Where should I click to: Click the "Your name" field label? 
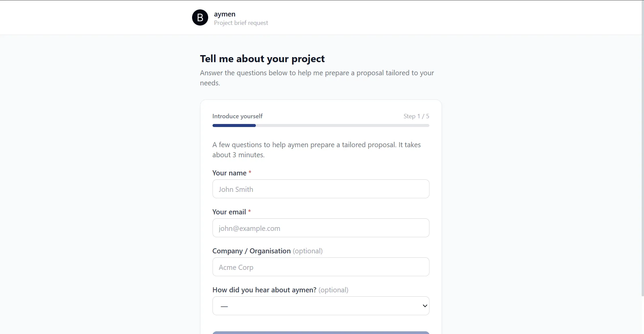(x=229, y=173)
